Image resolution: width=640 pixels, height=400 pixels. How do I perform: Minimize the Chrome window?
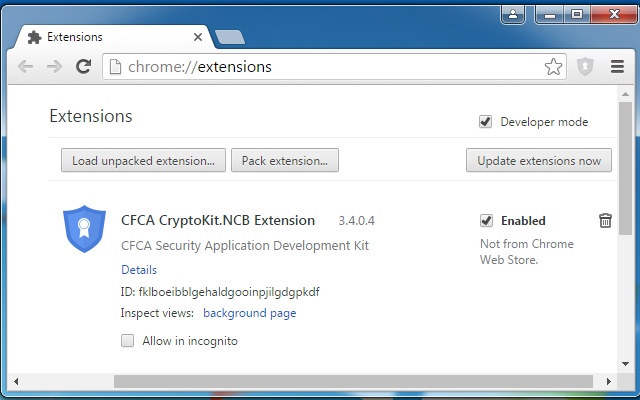pyautogui.click(x=550, y=15)
